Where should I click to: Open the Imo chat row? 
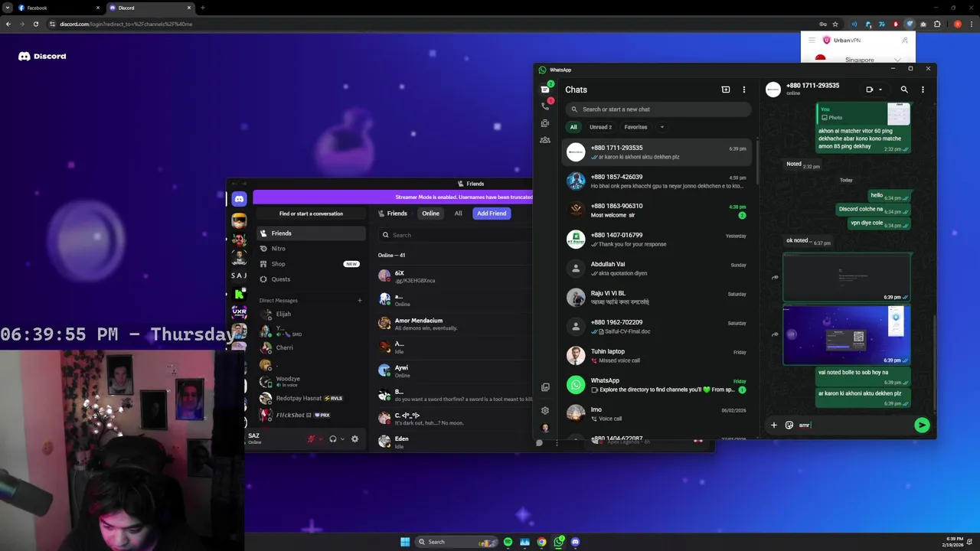click(x=657, y=414)
